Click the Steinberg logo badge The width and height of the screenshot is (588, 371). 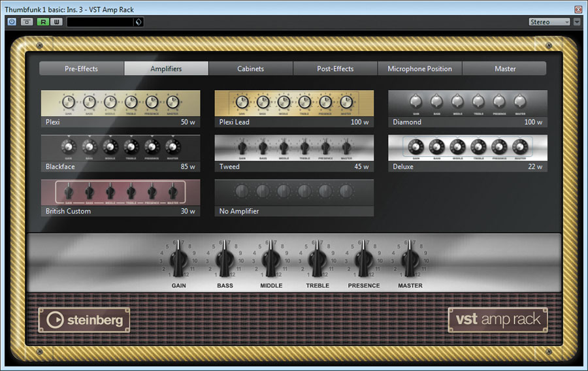pos(84,321)
